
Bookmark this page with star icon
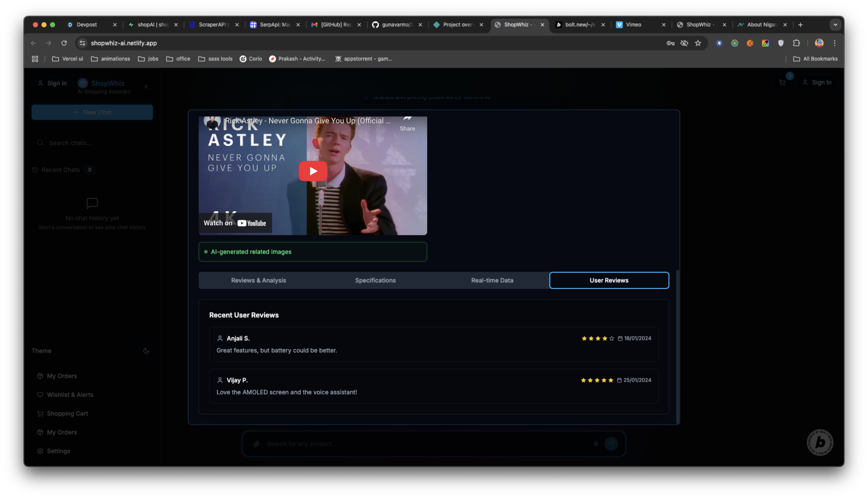(x=698, y=43)
